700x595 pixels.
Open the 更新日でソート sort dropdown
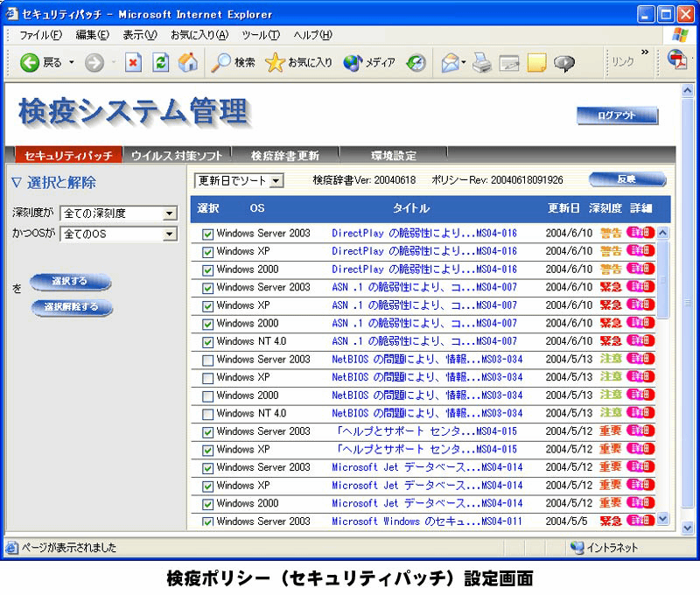(x=239, y=181)
